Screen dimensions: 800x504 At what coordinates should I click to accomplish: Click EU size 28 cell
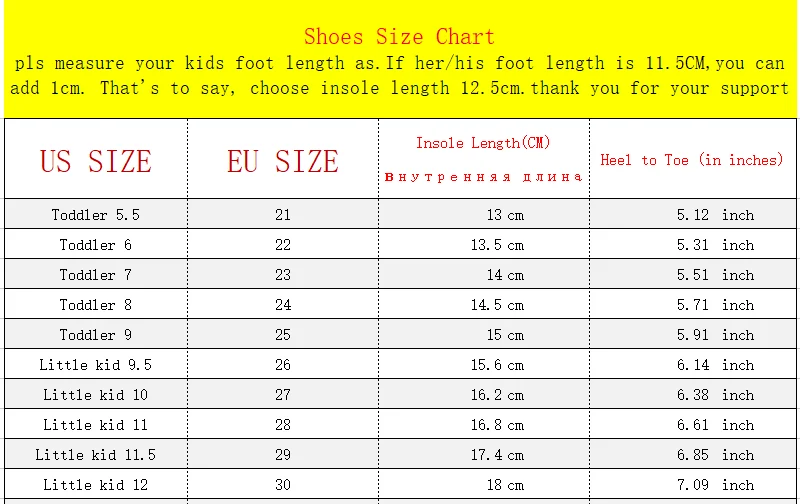pyautogui.click(x=283, y=425)
